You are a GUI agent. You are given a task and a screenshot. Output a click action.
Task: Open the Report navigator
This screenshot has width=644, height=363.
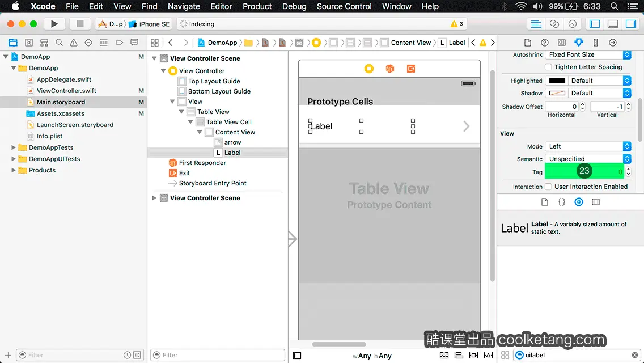(134, 43)
